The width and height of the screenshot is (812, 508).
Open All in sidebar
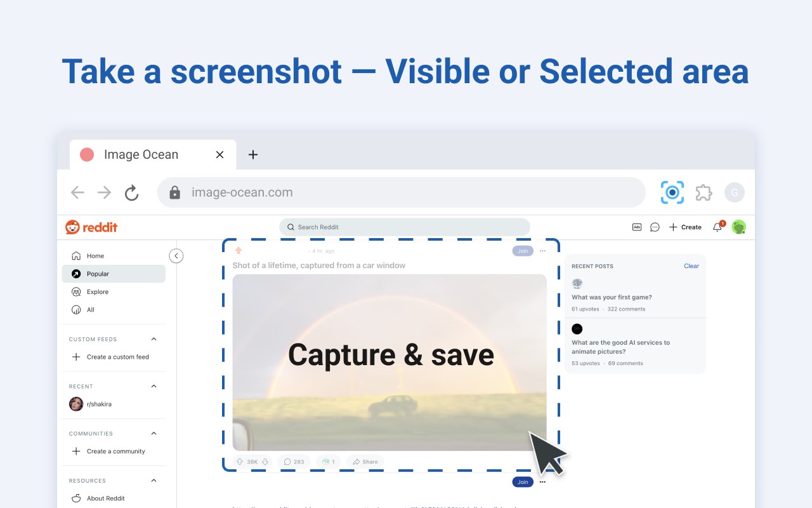click(114, 310)
